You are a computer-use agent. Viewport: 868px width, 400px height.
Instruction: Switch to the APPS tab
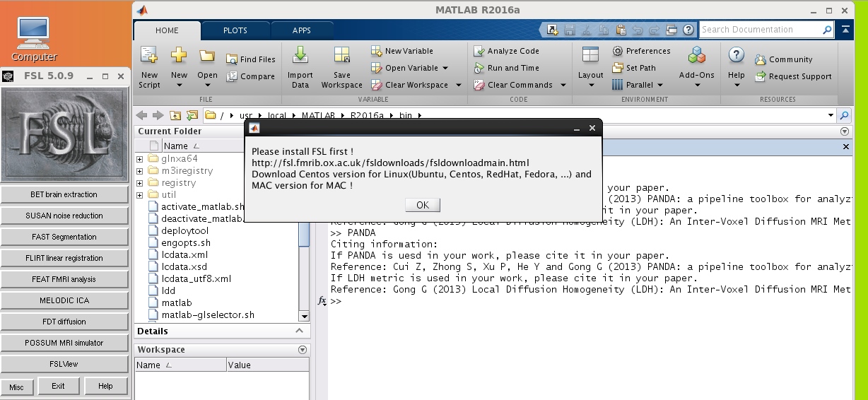tap(301, 30)
